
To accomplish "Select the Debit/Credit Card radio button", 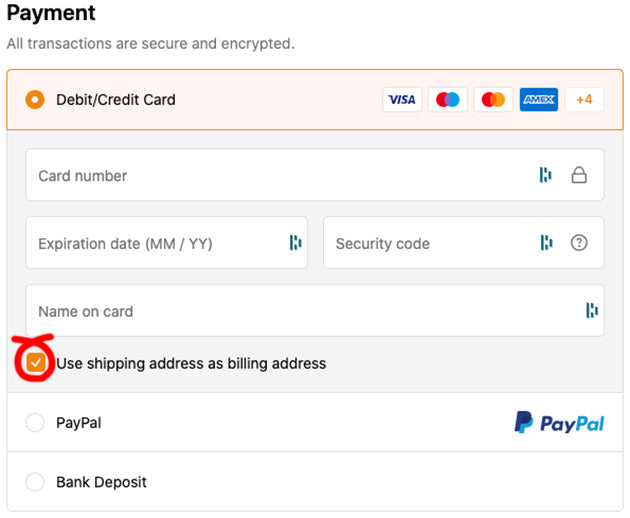I will click(35, 100).
